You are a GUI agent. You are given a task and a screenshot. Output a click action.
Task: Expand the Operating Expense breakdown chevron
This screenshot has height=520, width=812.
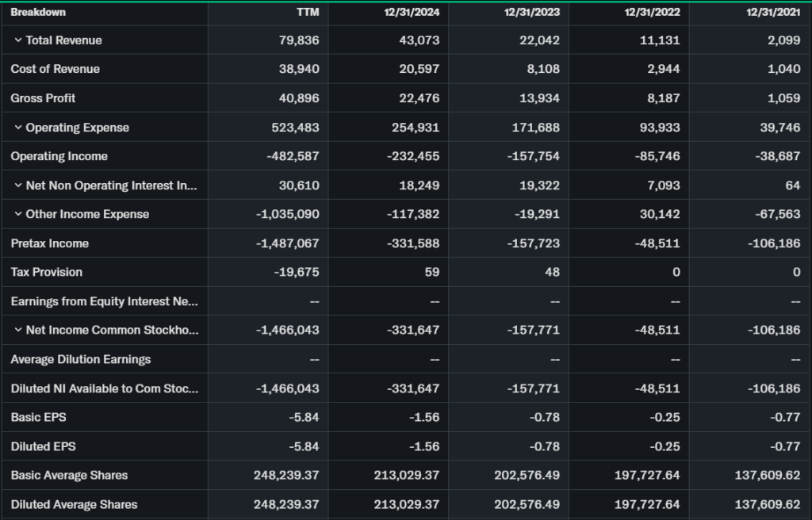coord(17,128)
